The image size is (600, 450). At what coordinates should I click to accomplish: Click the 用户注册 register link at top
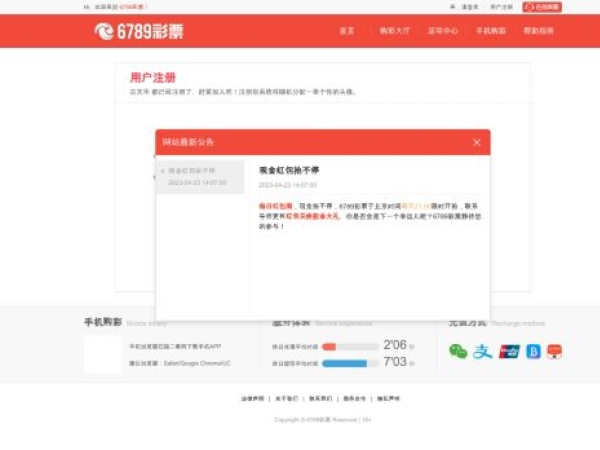tap(501, 7)
